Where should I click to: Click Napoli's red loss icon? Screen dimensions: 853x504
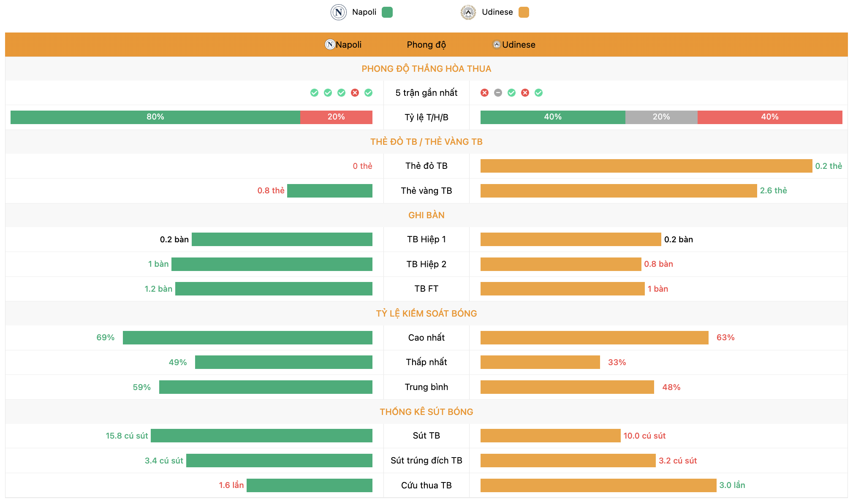(355, 93)
